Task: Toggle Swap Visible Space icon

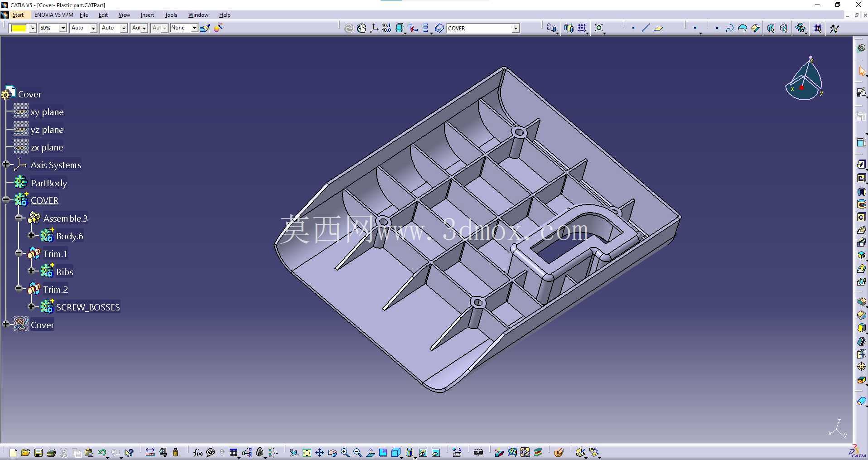Action: [x=435, y=452]
